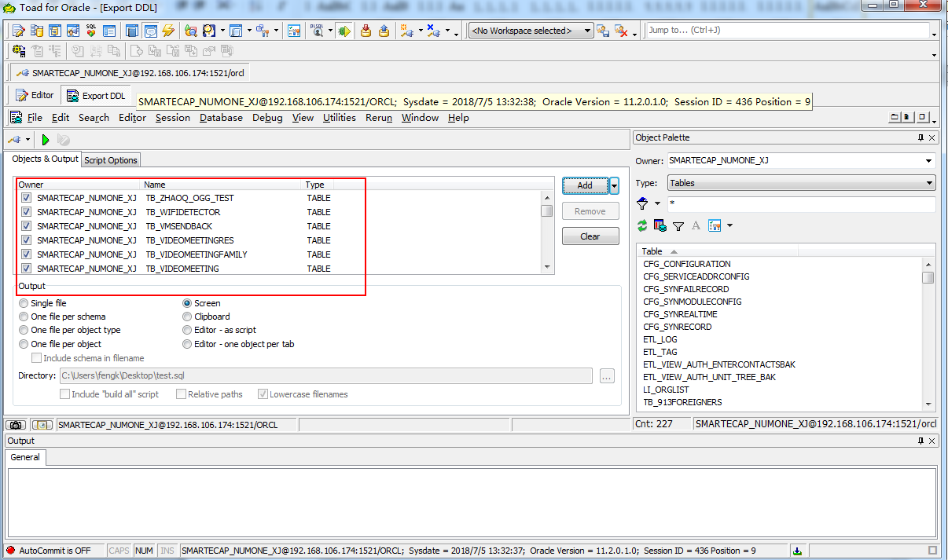Uncheck the TB_VIDEOMEETINGRES row checkbox
948x560 pixels.
coord(26,240)
